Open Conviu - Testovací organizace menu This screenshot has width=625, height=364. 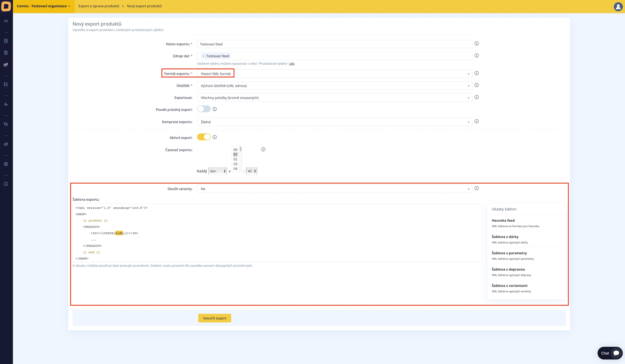43,6
